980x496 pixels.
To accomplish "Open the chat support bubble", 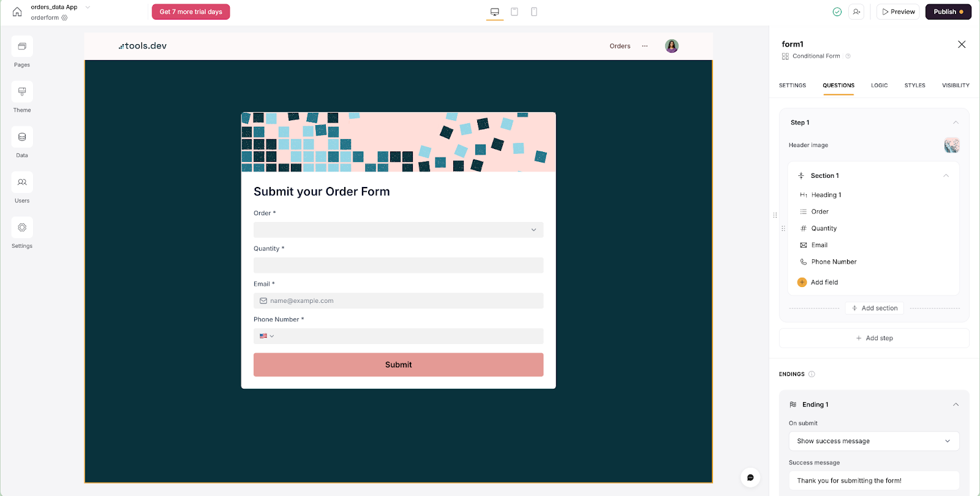I will (x=750, y=478).
